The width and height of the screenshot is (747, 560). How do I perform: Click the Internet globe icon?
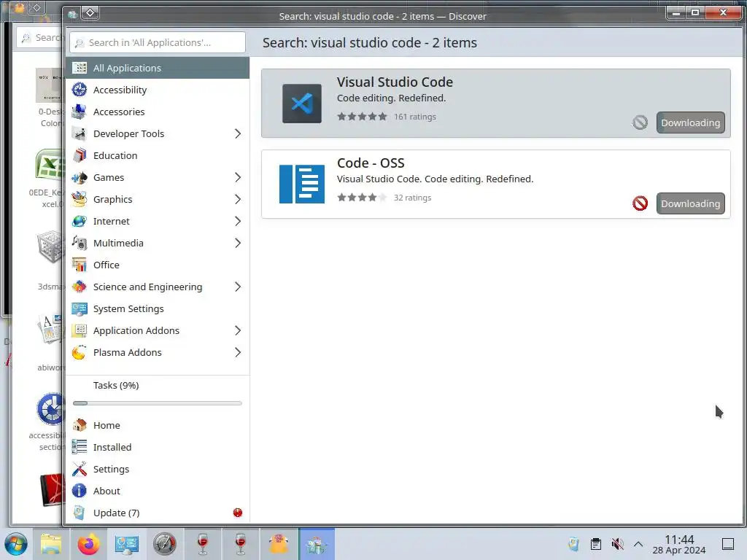[x=79, y=222]
